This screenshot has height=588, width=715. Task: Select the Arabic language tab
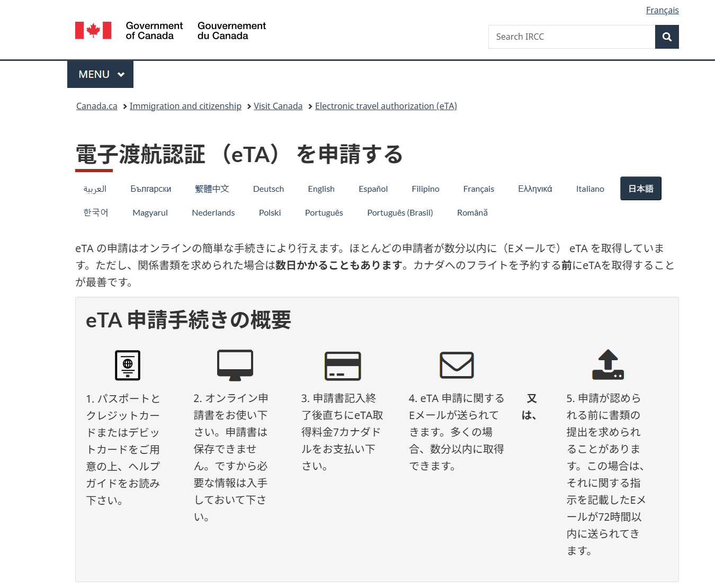(95, 189)
